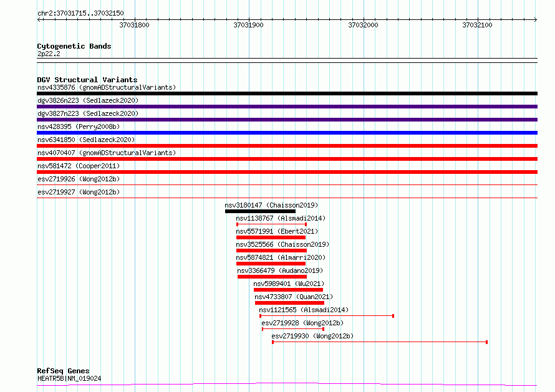
Task: Select the esv2719927 Wong2012b variant label
Action: tap(78, 192)
